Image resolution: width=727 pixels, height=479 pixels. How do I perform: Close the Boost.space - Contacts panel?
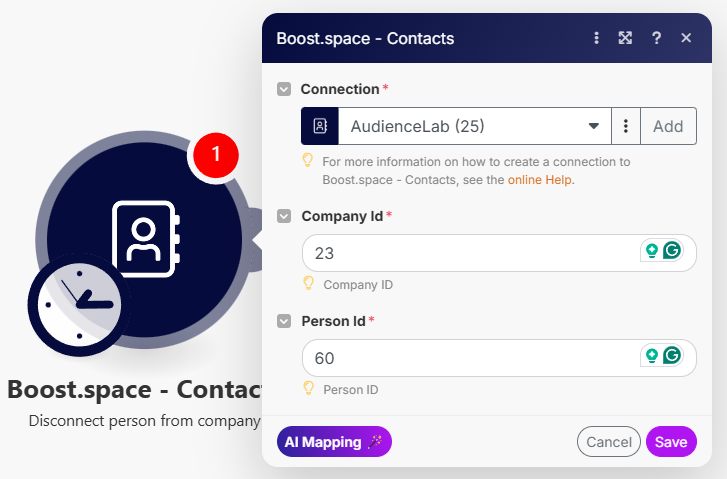pyautogui.click(x=686, y=38)
